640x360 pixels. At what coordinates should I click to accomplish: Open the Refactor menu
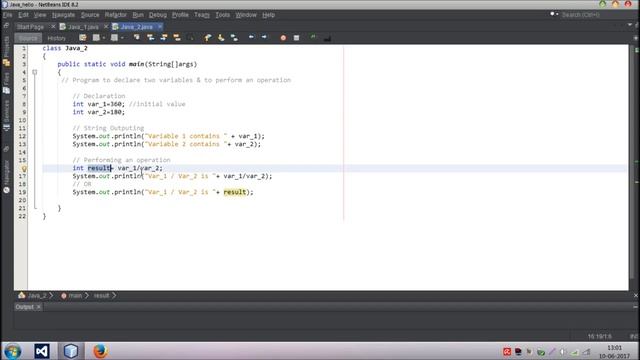click(x=116, y=15)
